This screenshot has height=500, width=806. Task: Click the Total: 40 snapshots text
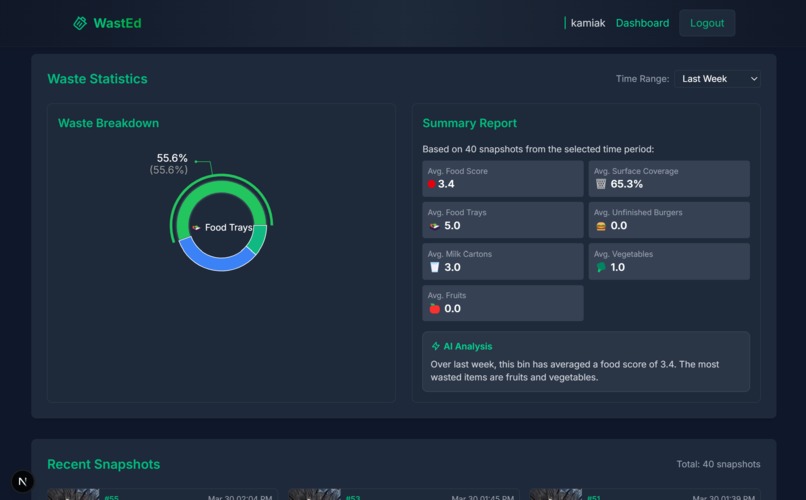[718, 464]
